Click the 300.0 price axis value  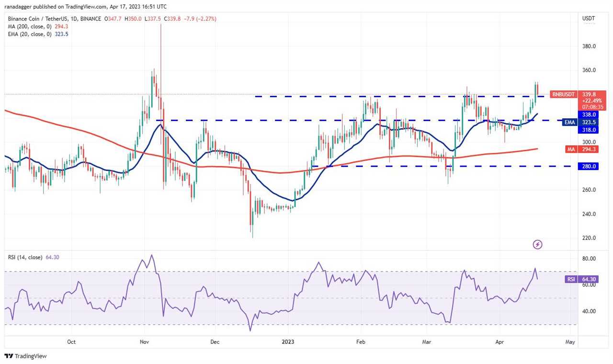[589, 142]
